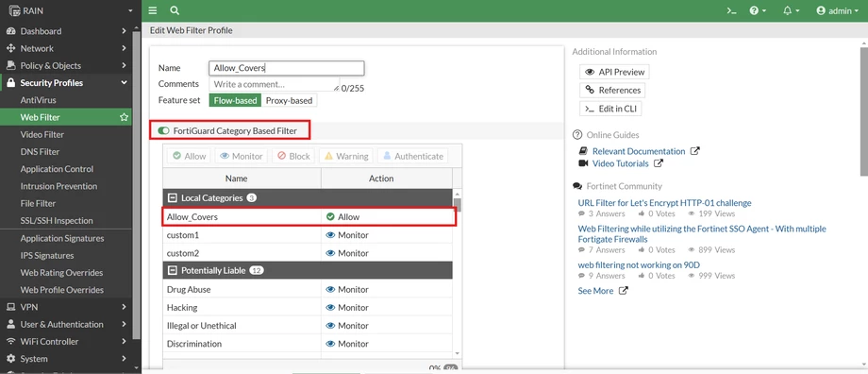Image resolution: width=868 pixels, height=374 pixels.
Task: Collapse the Potentially Liable group
Action: (172, 270)
